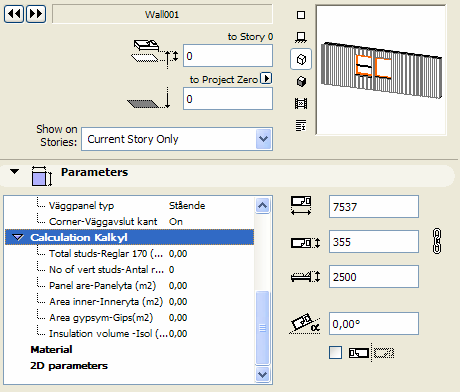Open the Project Zero reference arrow menu

pos(266,79)
